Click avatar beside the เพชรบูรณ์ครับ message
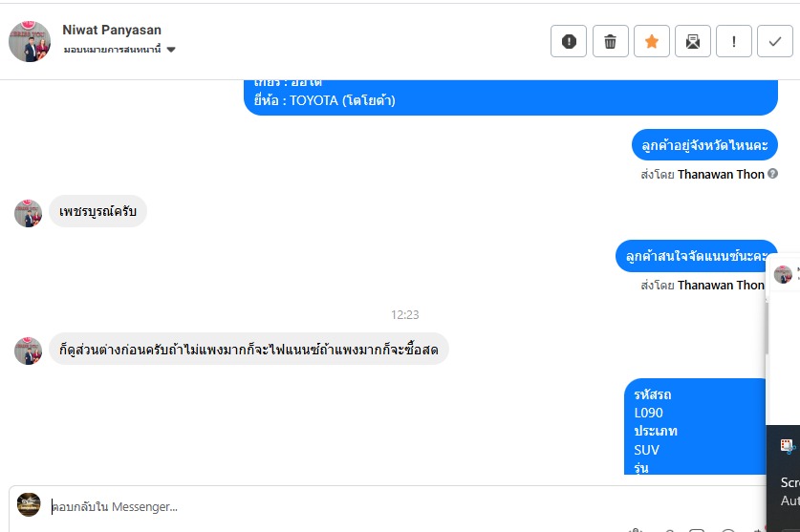 [x=28, y=213]
